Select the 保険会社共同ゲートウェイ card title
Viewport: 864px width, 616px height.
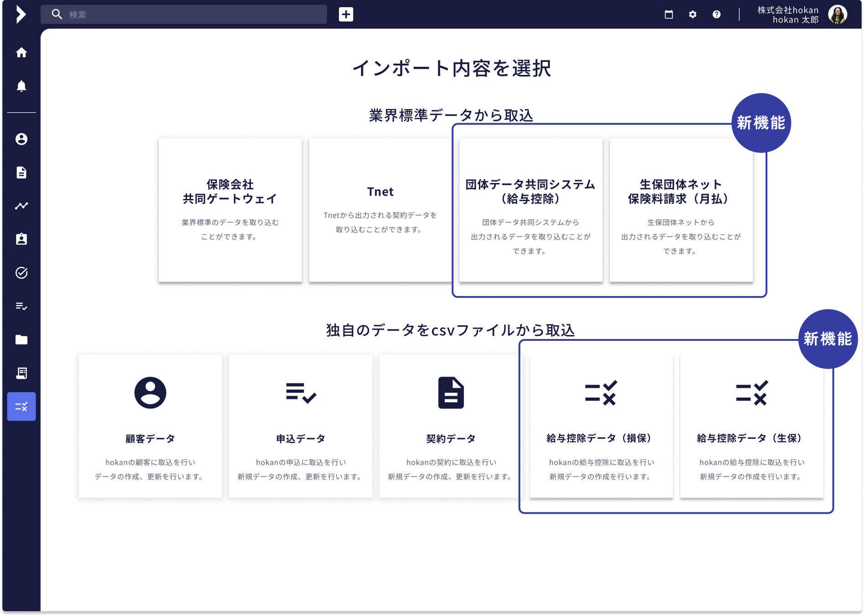point(230,192)
